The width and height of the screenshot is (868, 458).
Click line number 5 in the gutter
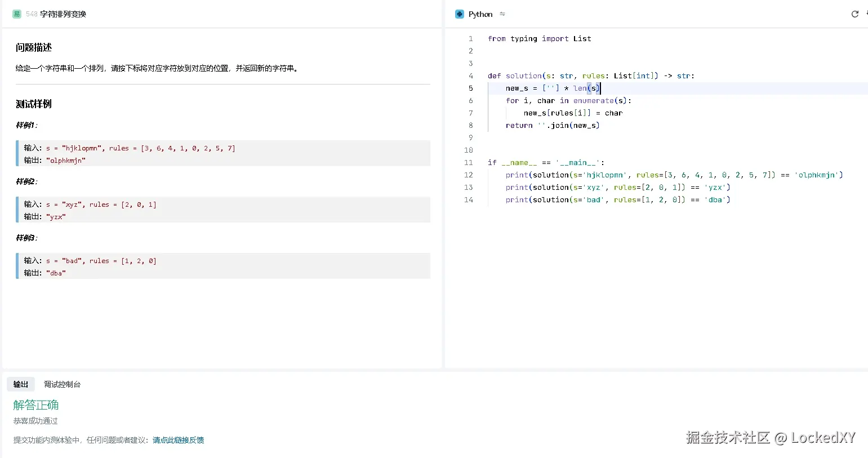pyautogui.click(x=470, y=88)
